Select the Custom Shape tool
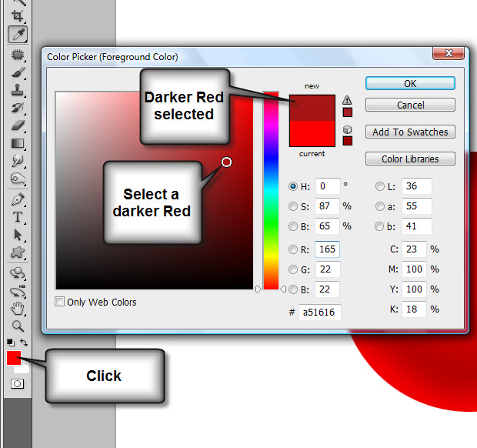The width and height of the screenshot is (477, 448). coord(18,252)
